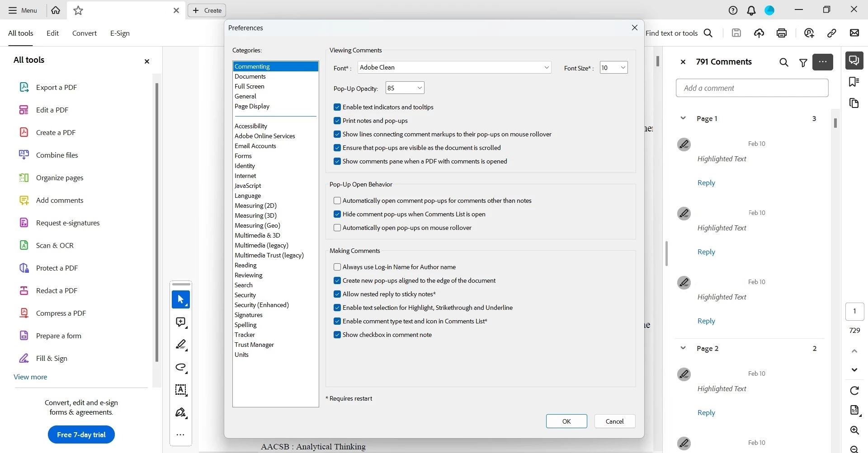Click the Save icon in toolbar
The image size is (868, 453).
(736, 33)
